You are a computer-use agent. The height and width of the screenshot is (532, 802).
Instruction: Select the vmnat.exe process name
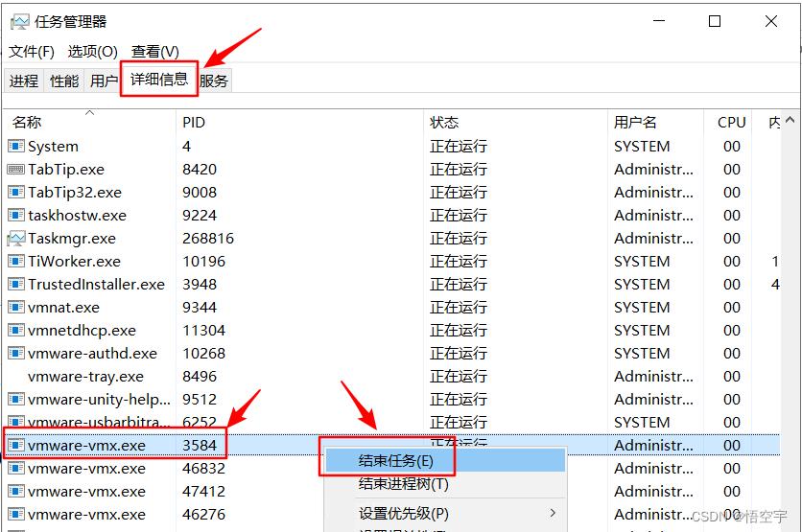(64, 307)
